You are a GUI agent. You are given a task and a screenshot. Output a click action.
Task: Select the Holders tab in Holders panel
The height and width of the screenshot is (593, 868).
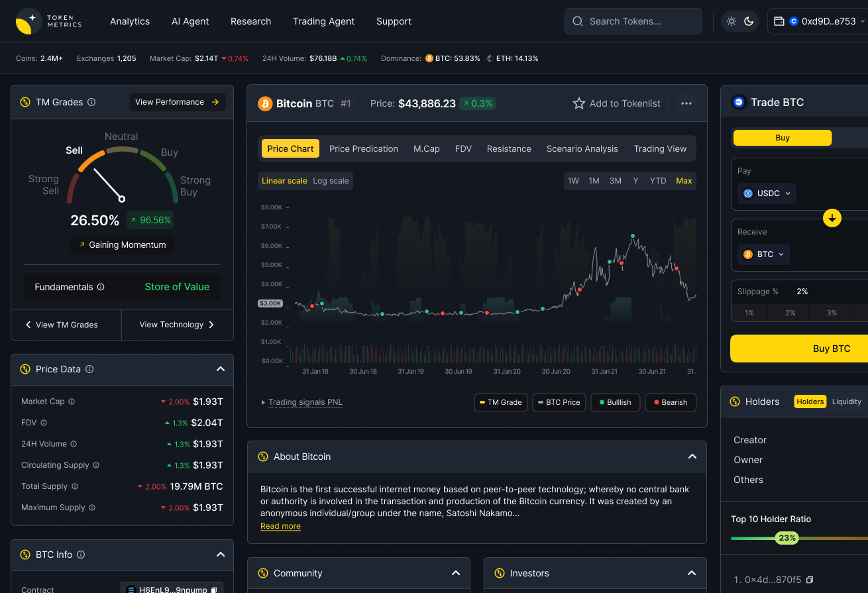pyautogui.click(x=810, y=402)
